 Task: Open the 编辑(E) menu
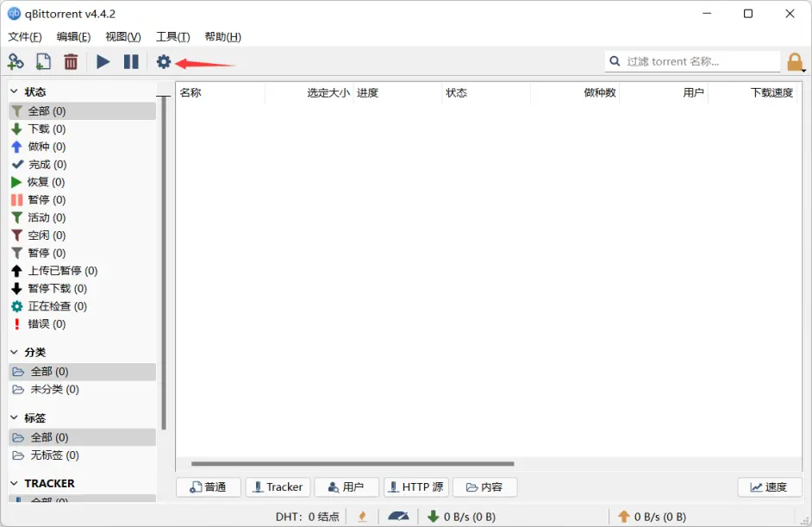coord(73,37)
